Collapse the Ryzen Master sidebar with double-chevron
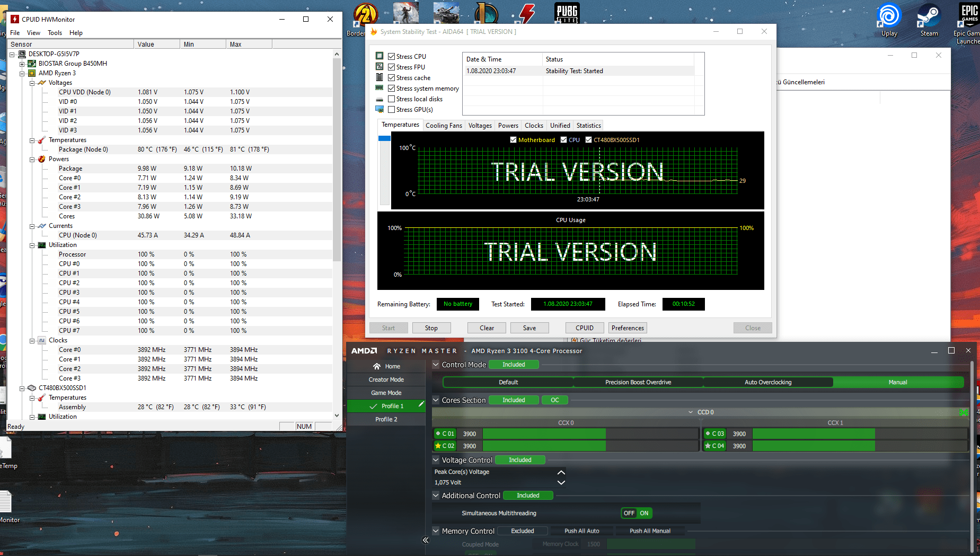Image resolution: width=980 pixels, height=556 pixels. 425,540
